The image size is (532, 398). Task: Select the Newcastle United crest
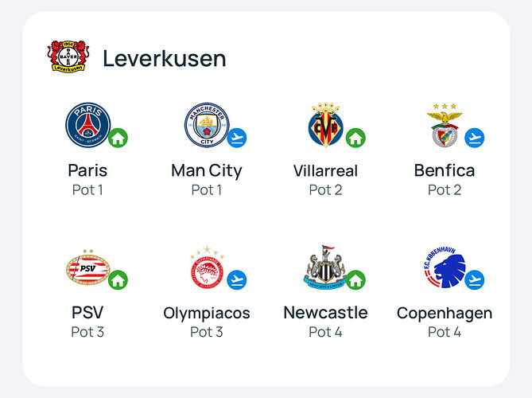[324, 268]
